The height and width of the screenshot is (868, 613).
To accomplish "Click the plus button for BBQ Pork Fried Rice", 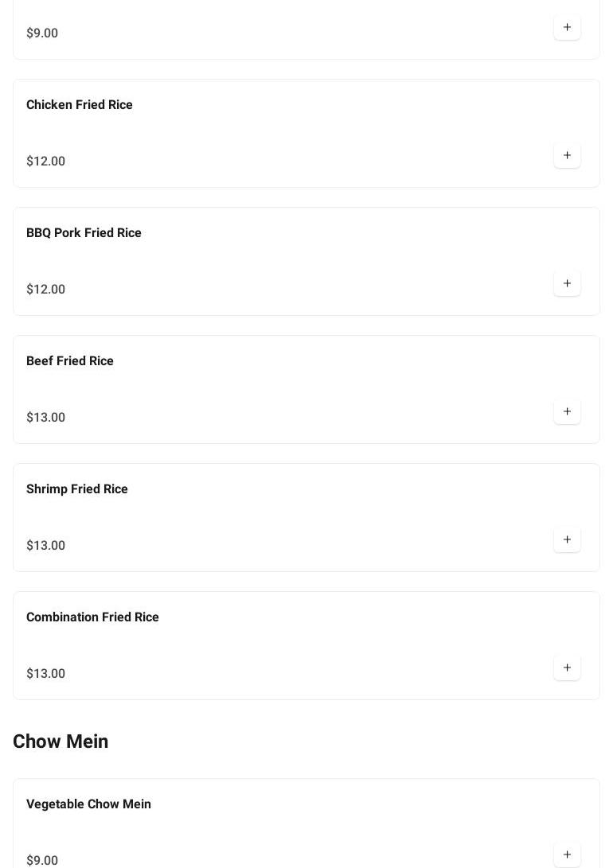I will 567,283.
